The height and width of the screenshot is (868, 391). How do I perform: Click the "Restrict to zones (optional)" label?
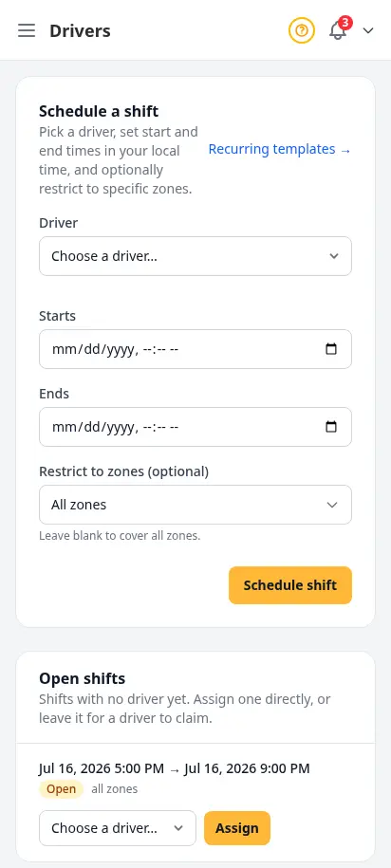coord(124,471)
